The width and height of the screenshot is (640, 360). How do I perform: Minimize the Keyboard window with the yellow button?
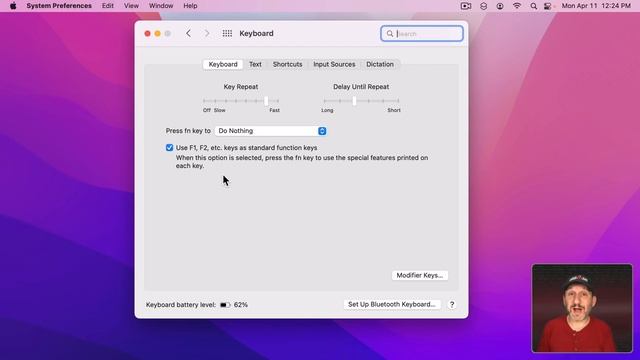click(158, 33)
